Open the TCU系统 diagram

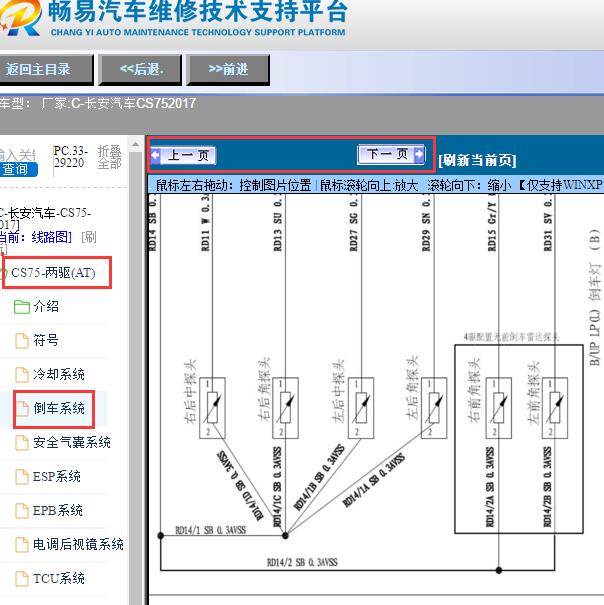[x=59, y=578]
